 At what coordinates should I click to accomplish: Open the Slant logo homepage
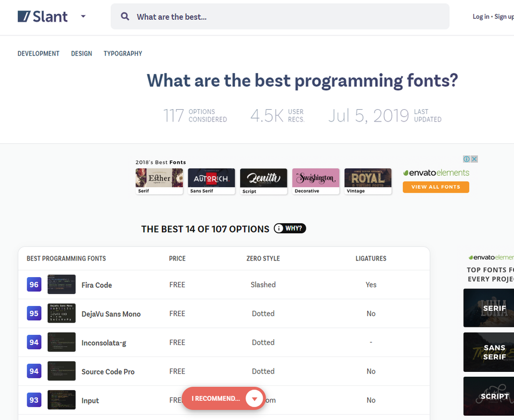click(42, 17)
